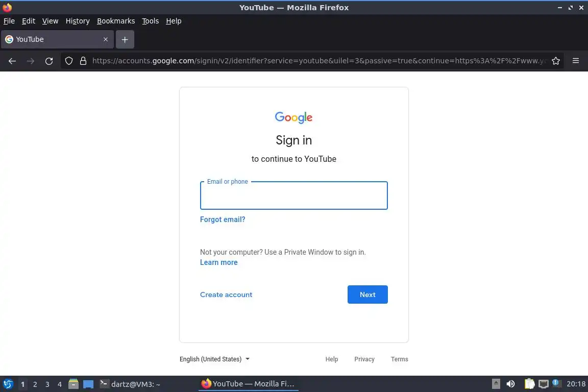Screen dimensions: 588x392
Task: Open the Firefox hamburger application menu
Action: tap(576, 61)
